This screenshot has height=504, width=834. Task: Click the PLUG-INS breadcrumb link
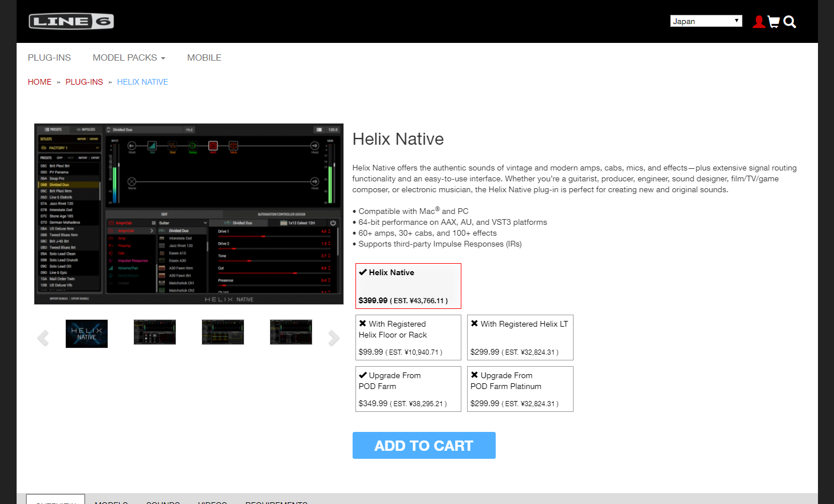84,82
